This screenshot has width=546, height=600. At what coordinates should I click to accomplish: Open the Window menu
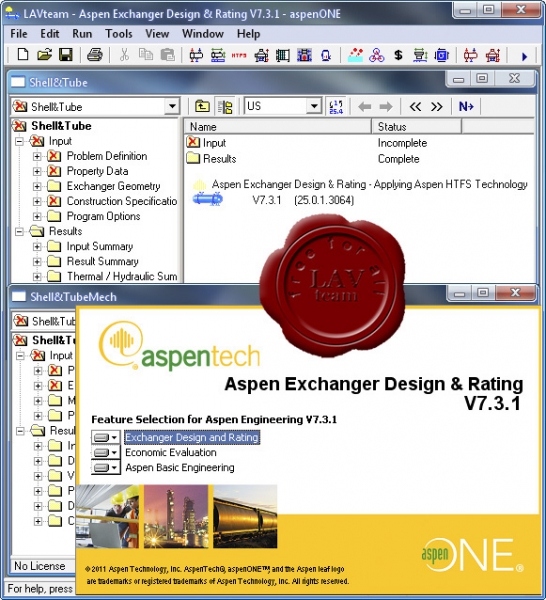tap(203, 34)
